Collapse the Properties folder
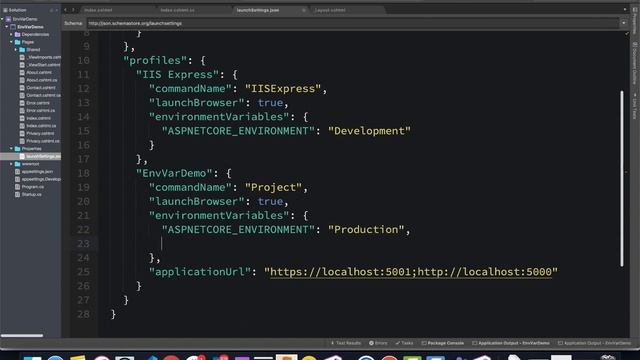 [11, 149]
